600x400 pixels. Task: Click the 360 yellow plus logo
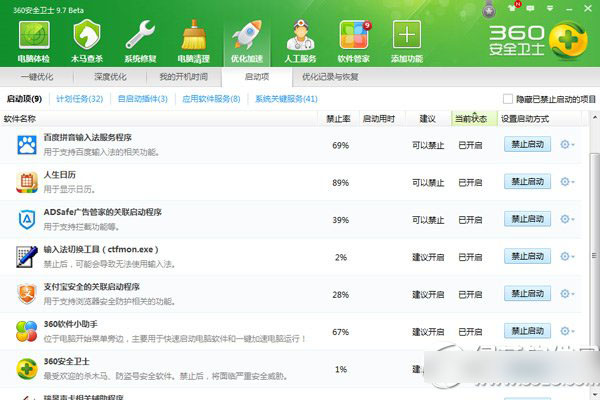(x=568, y=41)
